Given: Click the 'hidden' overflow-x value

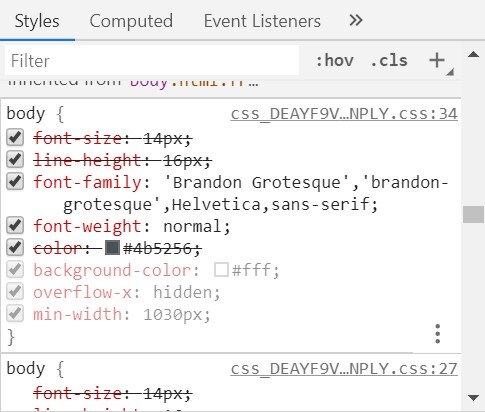Looking at the screenshot, I should (182, 292).
